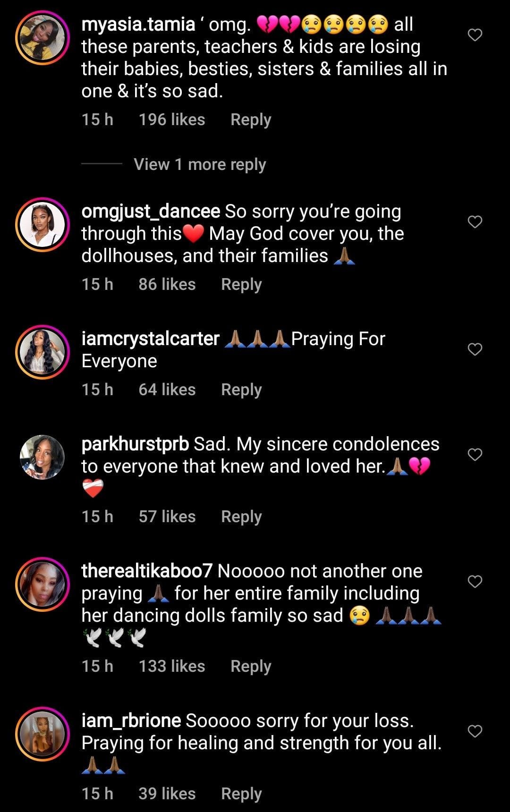Screen dimensions: 510x812
Task: Tap Reply under omgjust_dancee's comment
Action: click(241, 284)
